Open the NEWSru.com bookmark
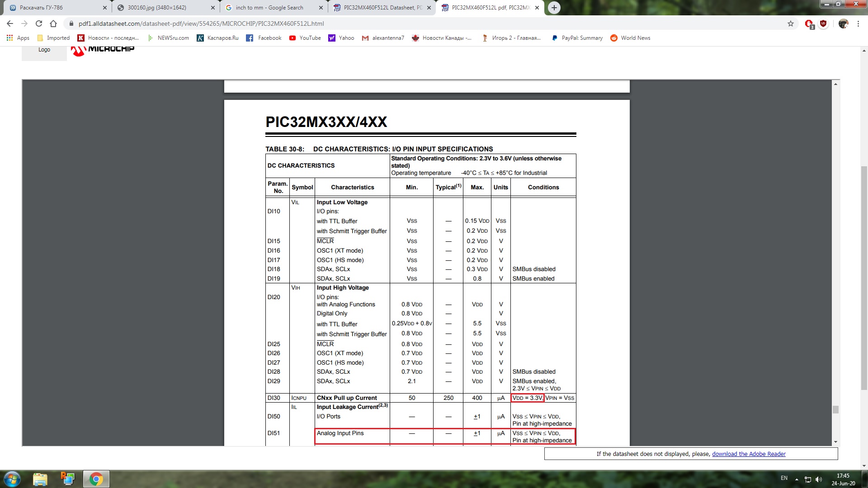Image resolution: width=868 pixels, height=488 pixels. pos(168,38)
